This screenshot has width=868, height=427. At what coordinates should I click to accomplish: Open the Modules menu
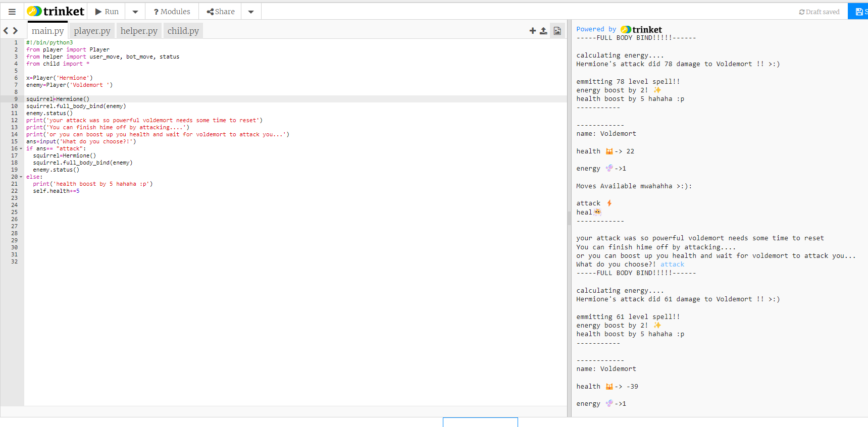point(172,12)
